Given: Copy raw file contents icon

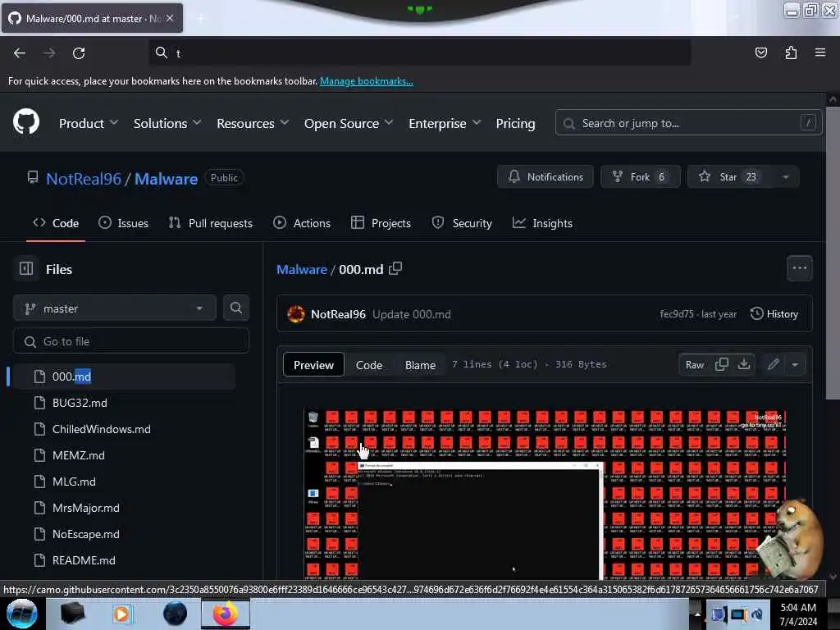Looking at the screenshot, I should (x=722, y=364).
